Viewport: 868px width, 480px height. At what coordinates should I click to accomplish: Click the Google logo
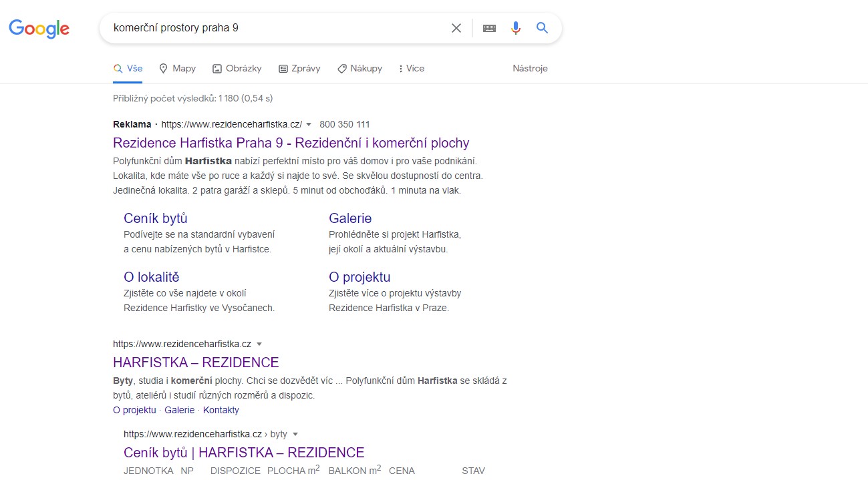[x=39, y=28]
